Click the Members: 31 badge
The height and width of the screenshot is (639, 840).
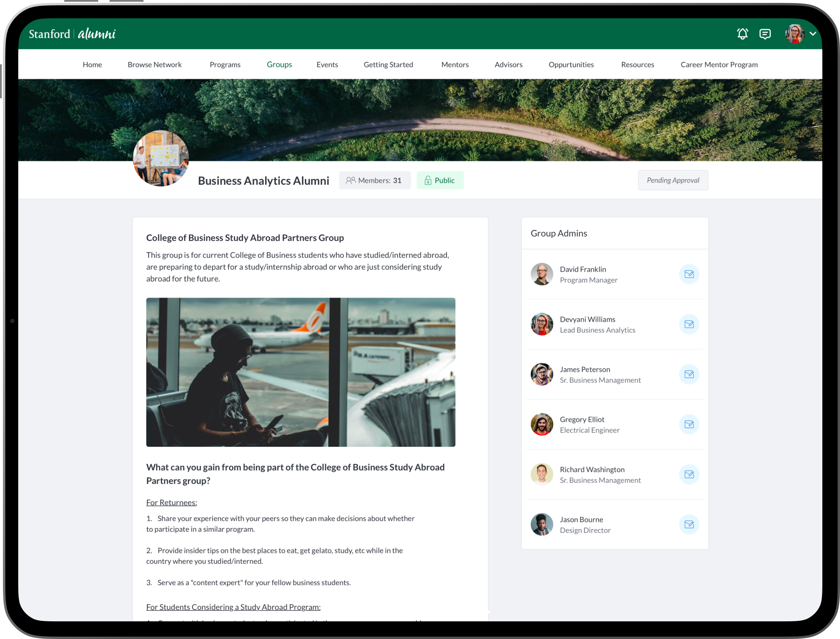tap(374, 180)
